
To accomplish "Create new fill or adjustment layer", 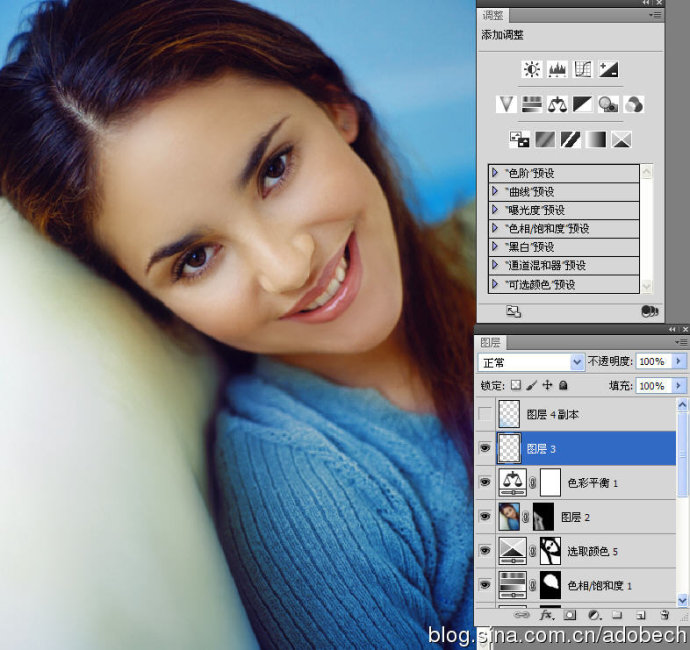I will 594,615.
